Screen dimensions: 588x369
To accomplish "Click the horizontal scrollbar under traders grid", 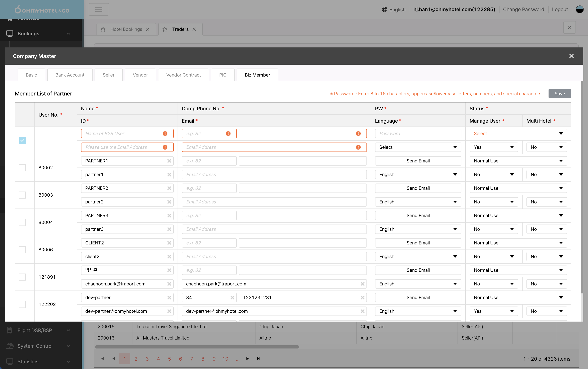I will tap(197, 347).
